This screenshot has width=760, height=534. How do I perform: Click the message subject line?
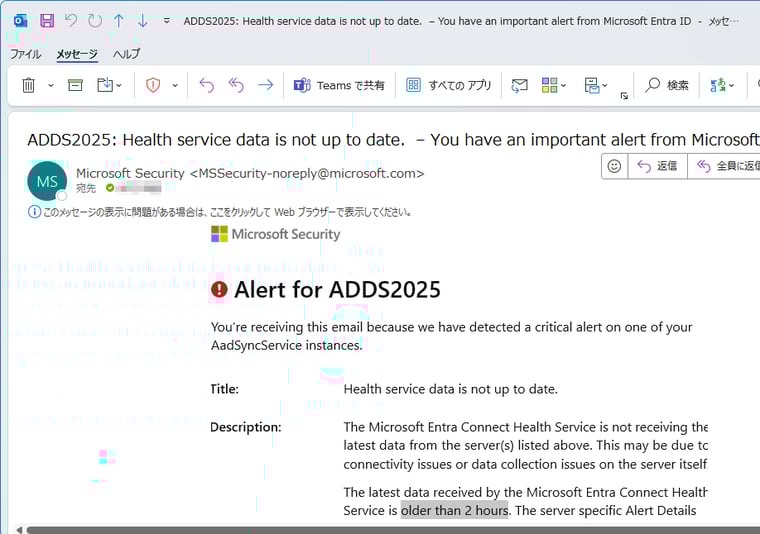393,140
